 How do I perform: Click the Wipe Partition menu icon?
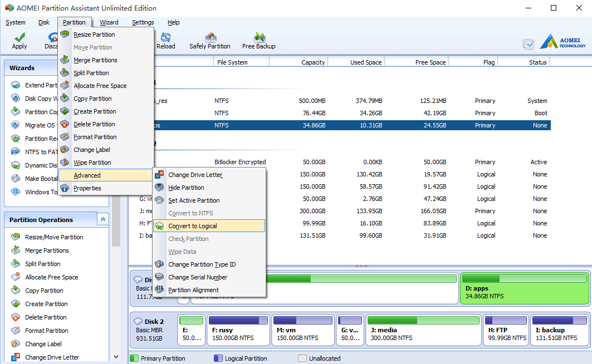65,162
